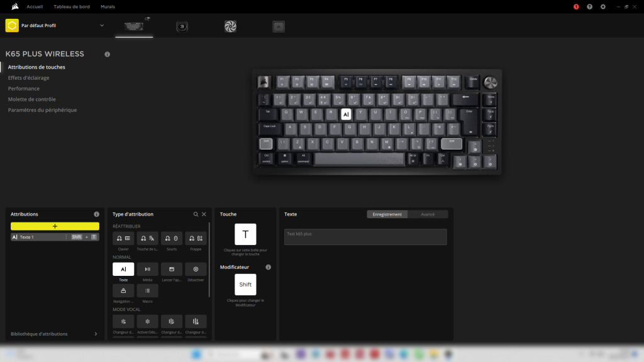Choose first Changeur d... voice mode icon
The height and width of the screenshot is (362, 644).
click(x=123, y=321)
